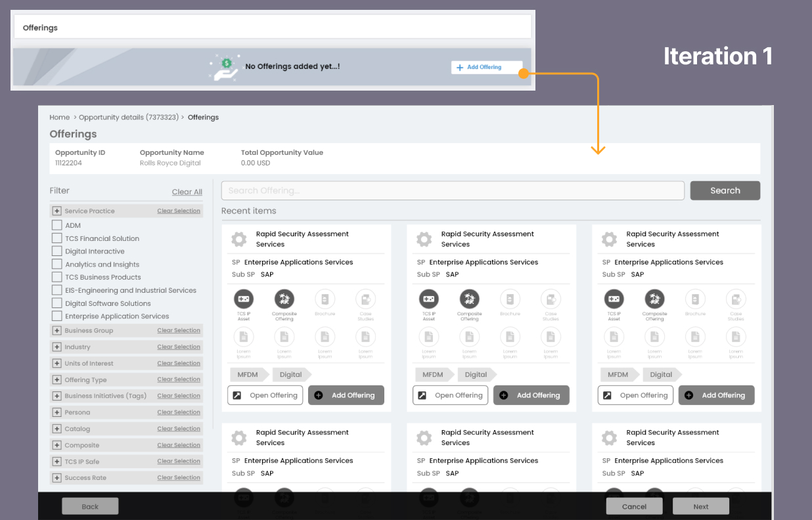Image resolution: width=812 pixels, height=520 pixels.
Task: Click Case Studies icon in third card
Action: (736, 299)
